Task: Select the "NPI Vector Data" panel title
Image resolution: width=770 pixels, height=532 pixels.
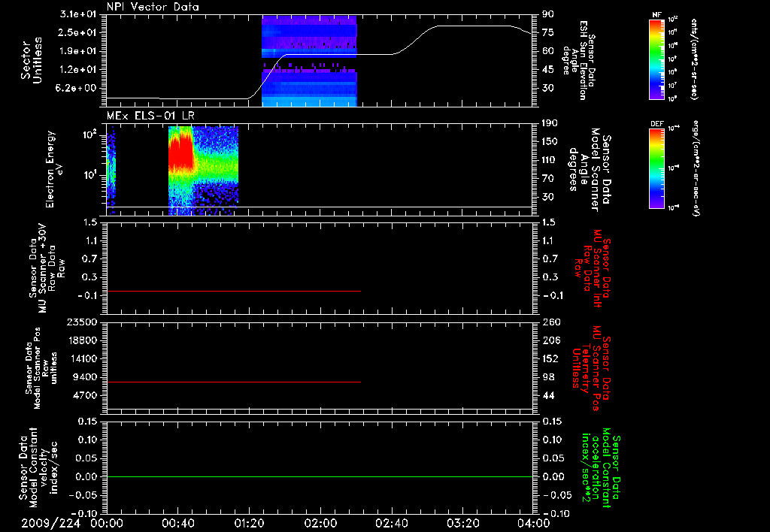Action: click(x=153, y=7)
